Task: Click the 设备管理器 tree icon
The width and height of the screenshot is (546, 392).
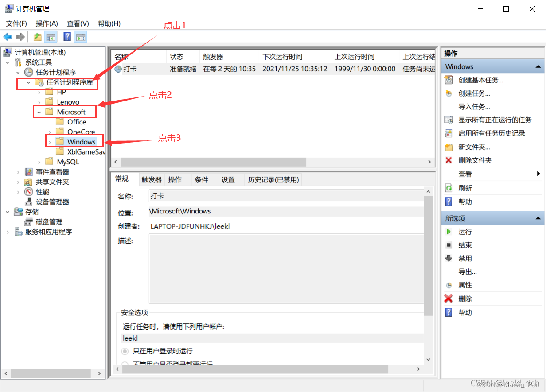Action: point(29,202)
